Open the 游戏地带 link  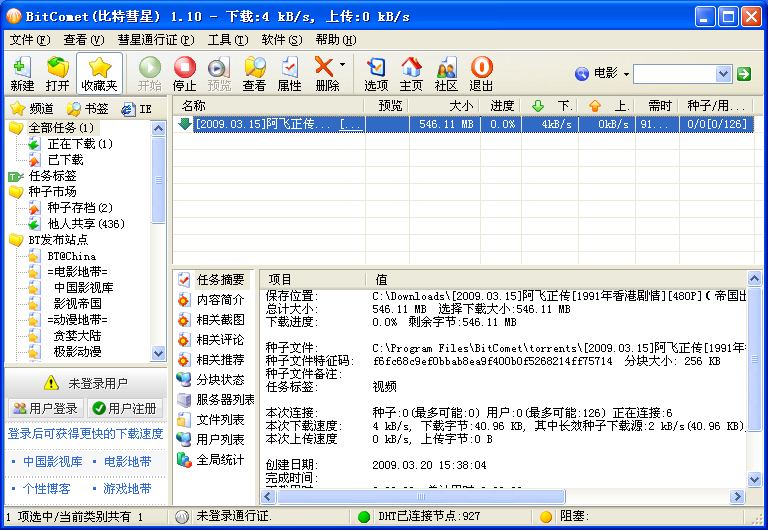click(127, 489)
